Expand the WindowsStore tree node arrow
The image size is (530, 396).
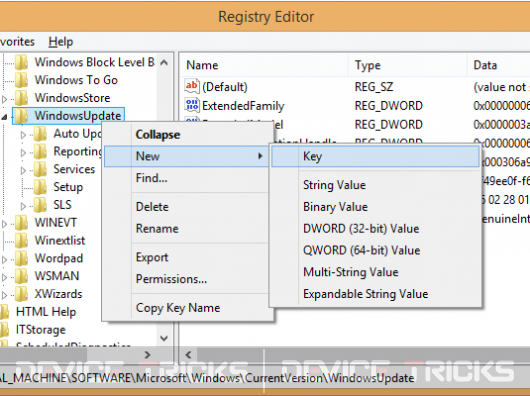point(4,99)
